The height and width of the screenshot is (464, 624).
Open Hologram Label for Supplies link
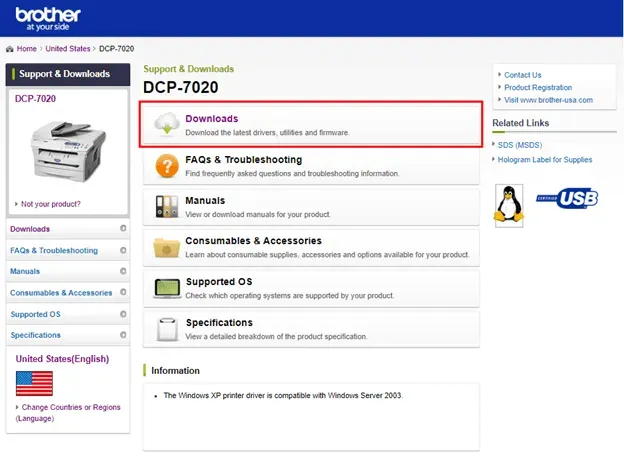(x=545, y=160)
